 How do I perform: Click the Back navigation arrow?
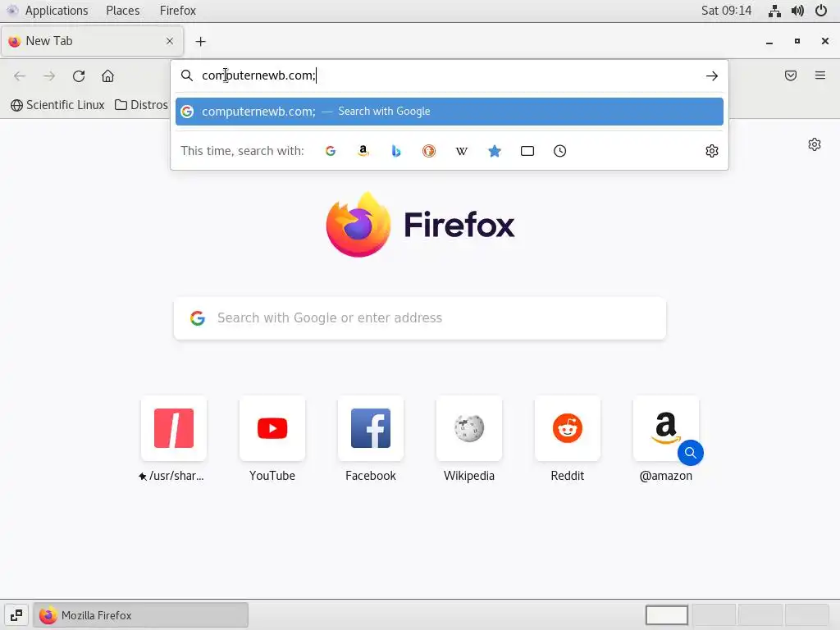(x=20, y=76)
